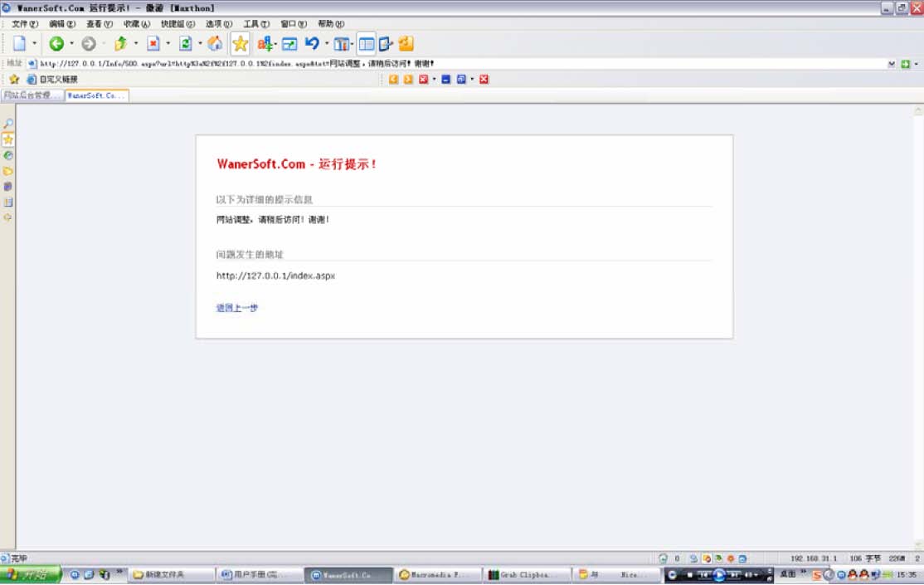Play media in the taskbar player
The height and width of the screenshot is (585, 924).
pos(719,575)
